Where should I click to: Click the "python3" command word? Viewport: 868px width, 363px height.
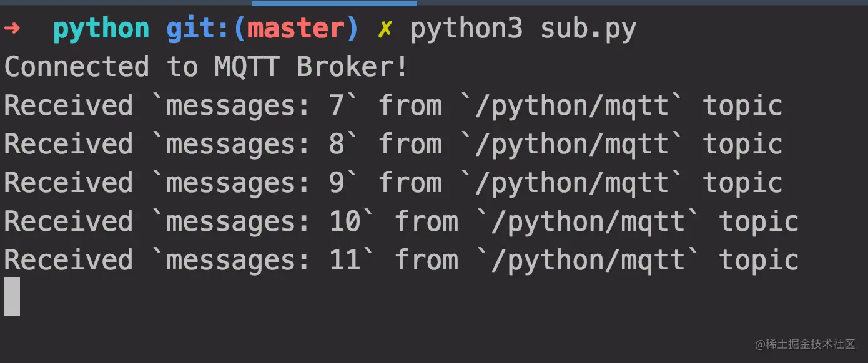pos(466,29)
